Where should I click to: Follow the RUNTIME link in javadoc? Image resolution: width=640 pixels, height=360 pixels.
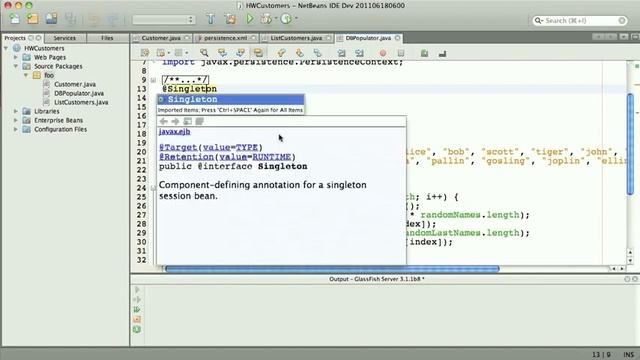[x=271, y=157]
